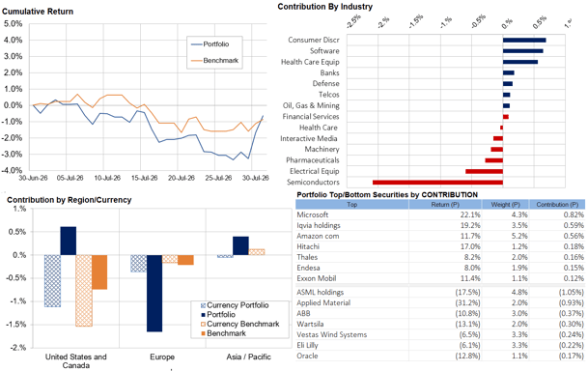Select the Oracle cell
588x371 pixels.
point(307,356)
